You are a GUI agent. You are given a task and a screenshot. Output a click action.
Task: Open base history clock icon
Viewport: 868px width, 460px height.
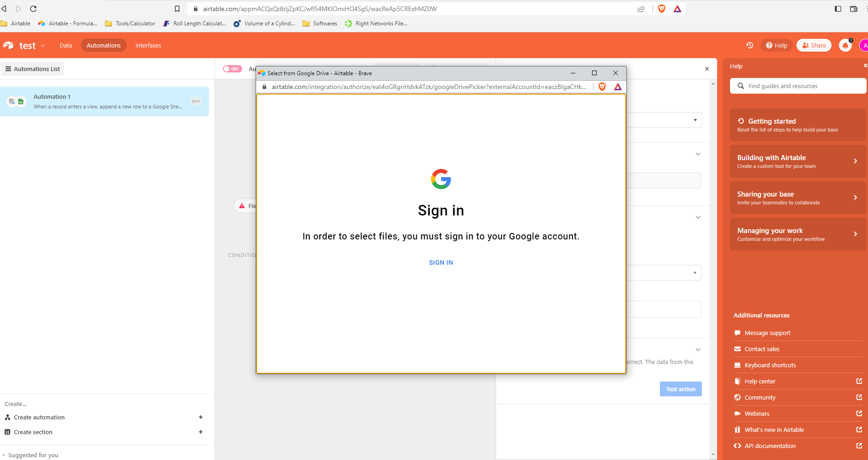point(749,45)
